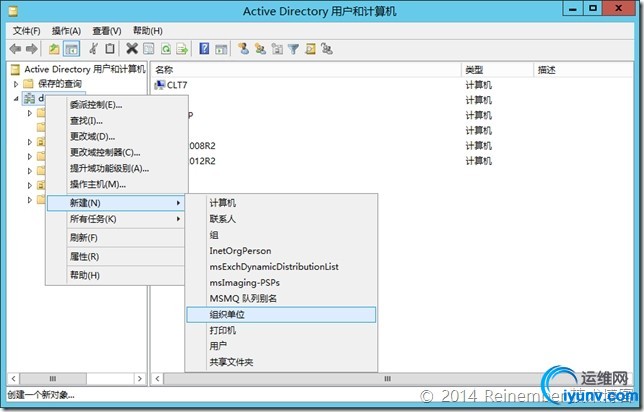The image size is (644, 412).
Task: Select the highlighted 组织单位 entry
Action: pos(281,315)
